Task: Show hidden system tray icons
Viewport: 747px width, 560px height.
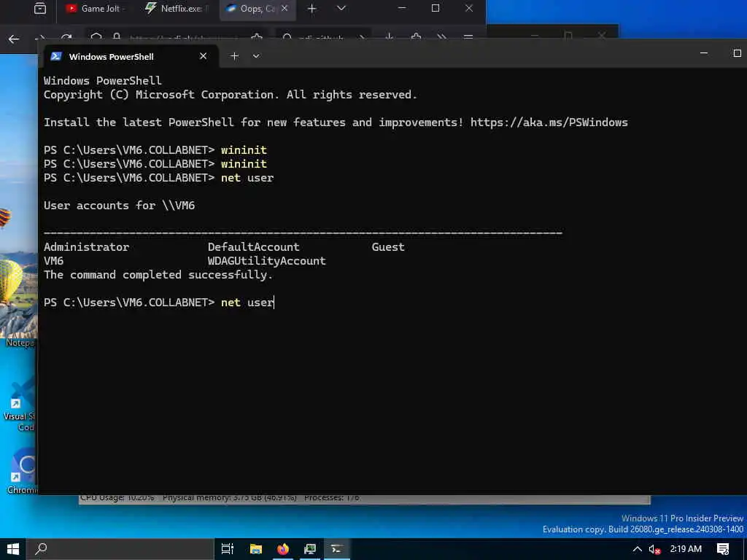Action: tap(637, 549)
